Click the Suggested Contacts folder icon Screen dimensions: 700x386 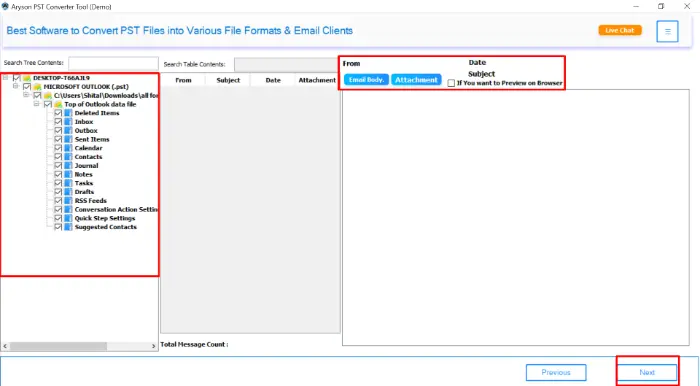(68, 227)
